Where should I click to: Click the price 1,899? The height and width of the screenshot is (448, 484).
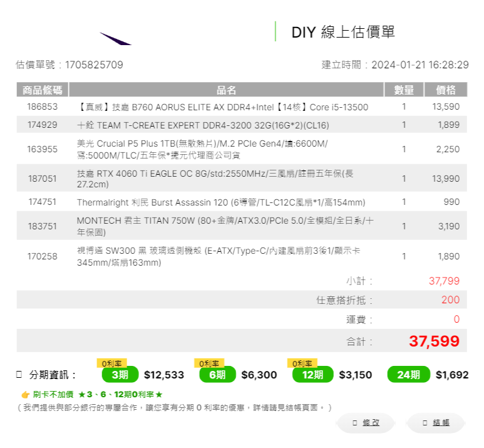coord(449,125)
